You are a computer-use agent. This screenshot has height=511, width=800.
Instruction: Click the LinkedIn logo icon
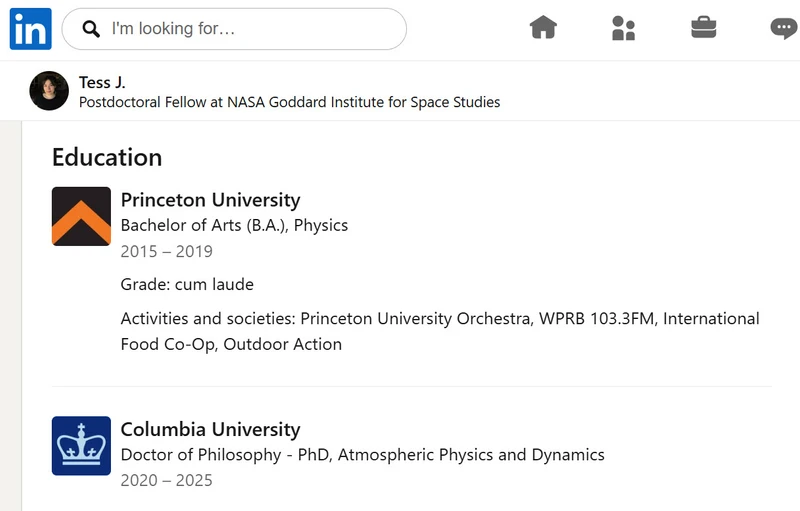tap(31, 29)
